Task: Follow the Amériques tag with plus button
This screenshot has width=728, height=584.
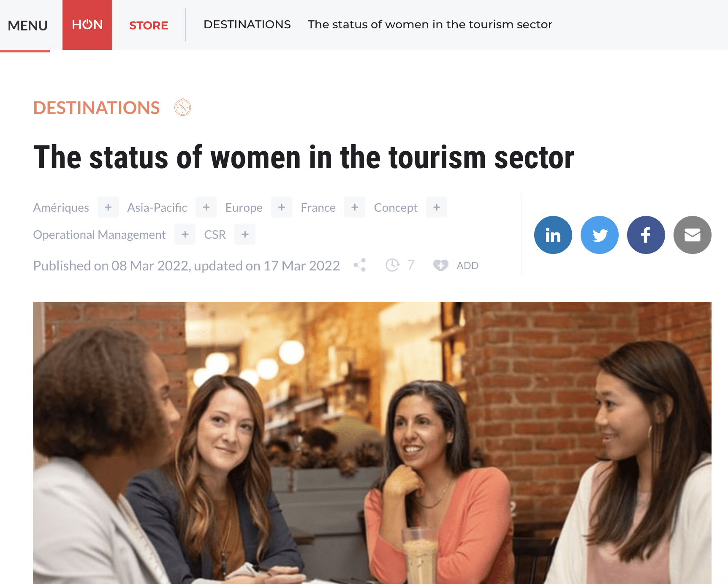Action: 108,207
